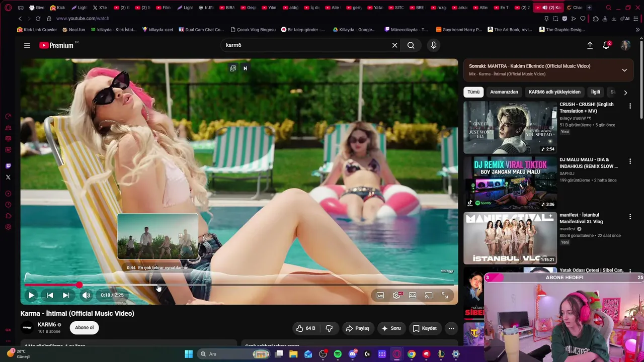Viewport: 644px width, 362px height.
Task: Click the red progress bar scrubber
Action: [79, 285]
